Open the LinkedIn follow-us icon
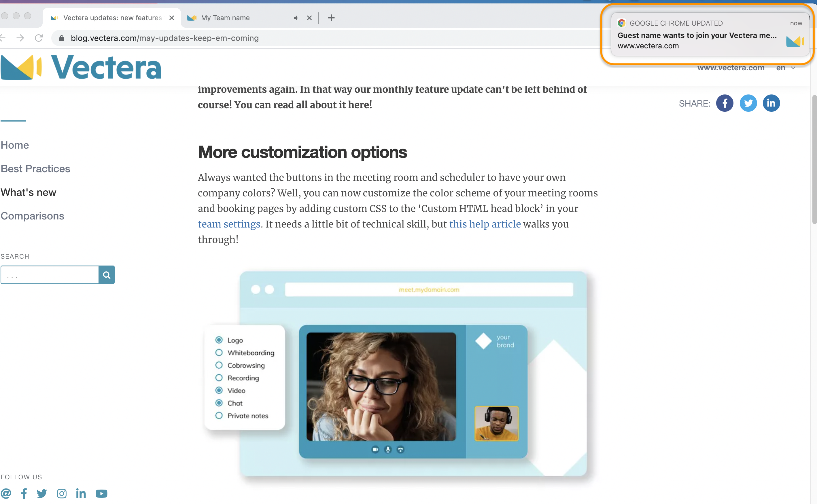Viewport: 817px width, 504px height. tap(81, 493)
